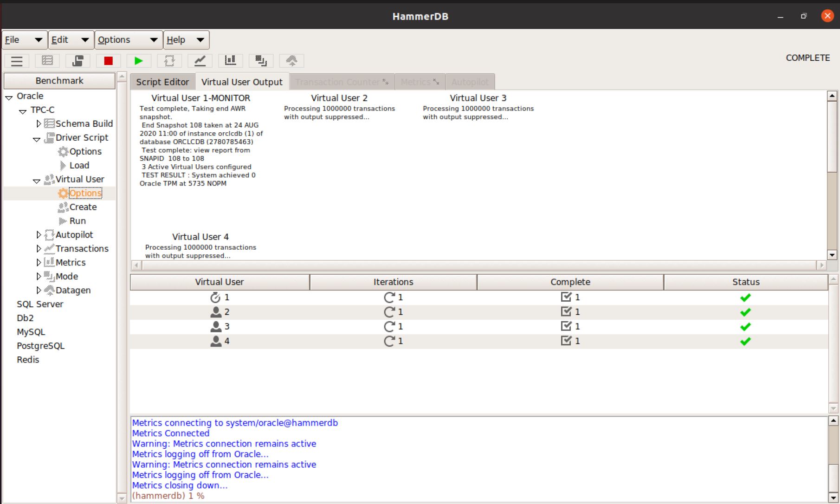Click the Transaction Counter line-chart icon
The image size is (840, 504).
click(200, 61)
